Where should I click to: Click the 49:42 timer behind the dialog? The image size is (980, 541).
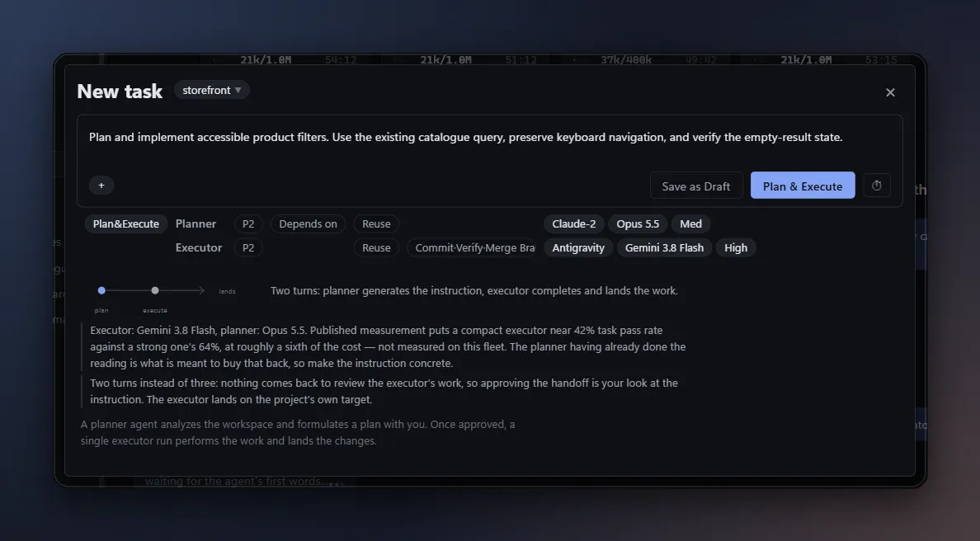tap(700, 60)
